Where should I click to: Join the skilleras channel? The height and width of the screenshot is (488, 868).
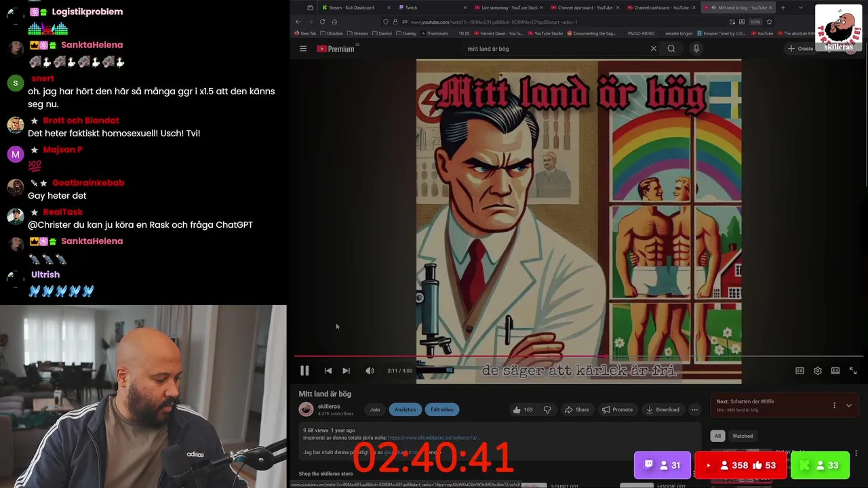[374, 409]
